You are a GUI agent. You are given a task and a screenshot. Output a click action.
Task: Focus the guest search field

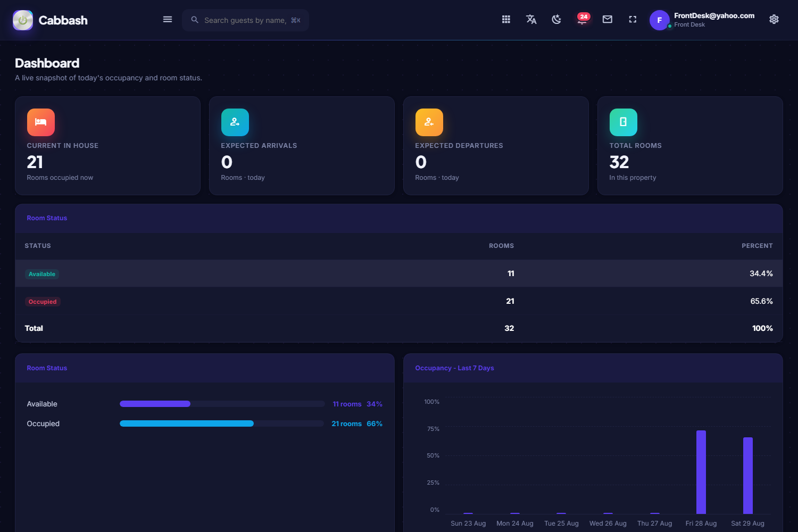(246, 20)
